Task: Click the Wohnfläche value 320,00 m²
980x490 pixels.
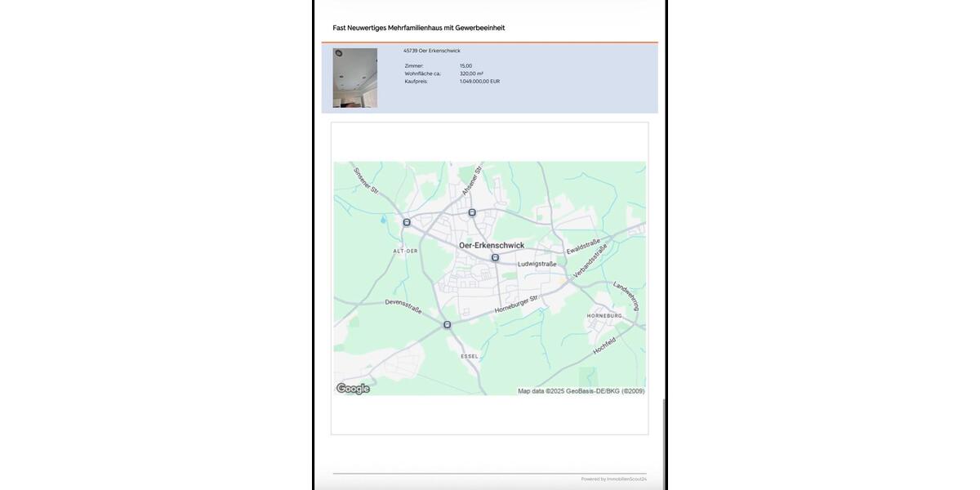Action: pyautogui.click(x=471, y=73)
